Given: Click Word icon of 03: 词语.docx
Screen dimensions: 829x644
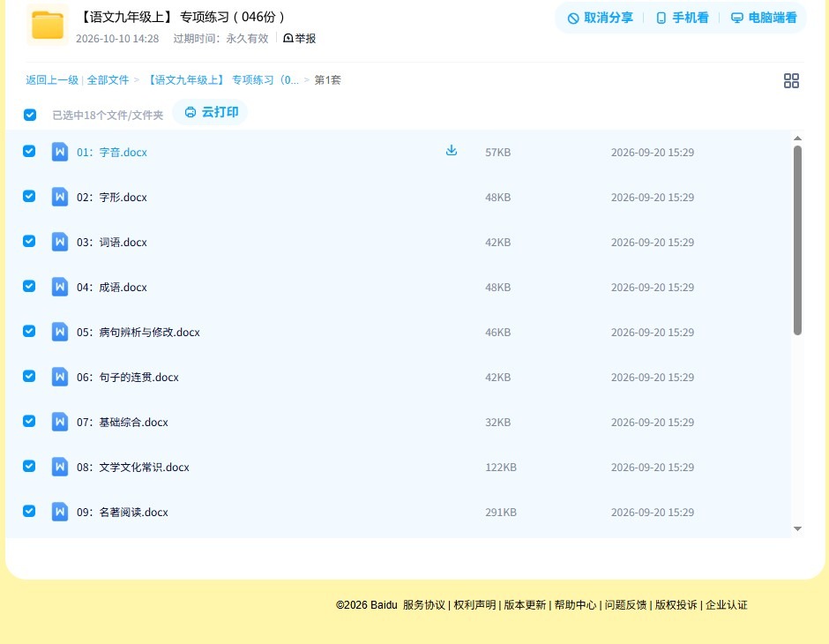Looking at the screenshot, I should pyautogui.click(x=60, y=242).
